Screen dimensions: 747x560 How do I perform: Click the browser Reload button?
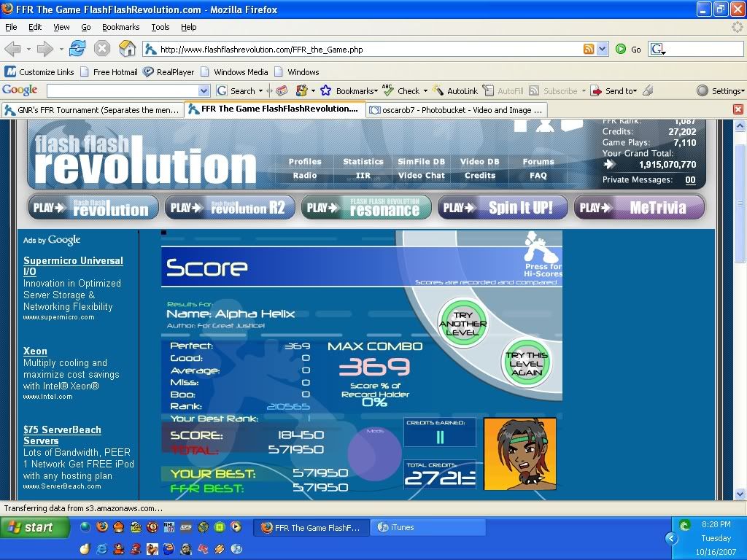77,49
